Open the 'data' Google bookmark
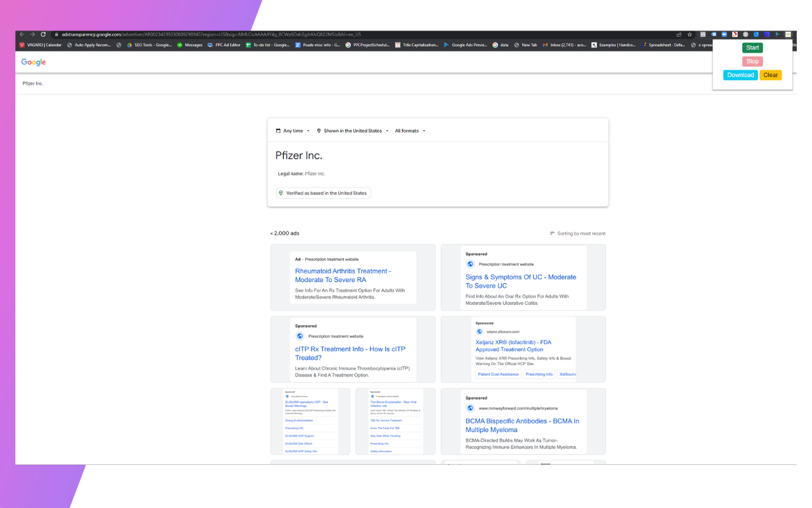The image size is (812, 508). pos(501,45)
